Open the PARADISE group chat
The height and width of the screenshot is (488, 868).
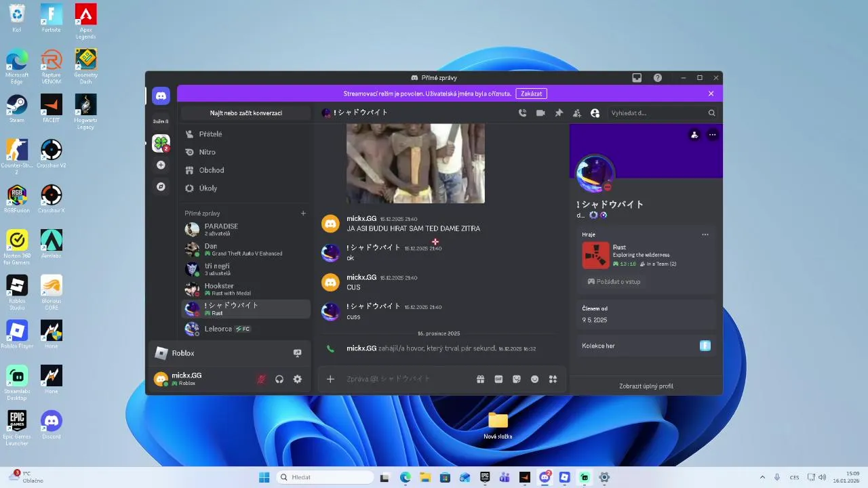[245, 229]
